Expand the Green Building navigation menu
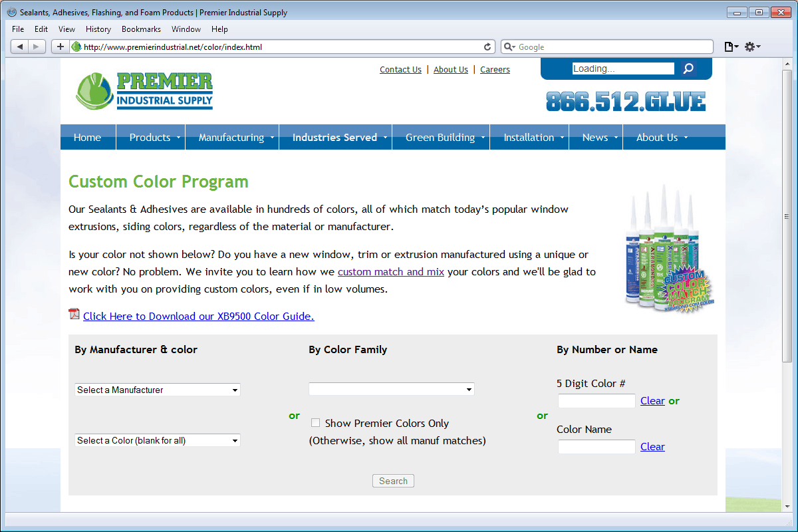 (441, 137)
